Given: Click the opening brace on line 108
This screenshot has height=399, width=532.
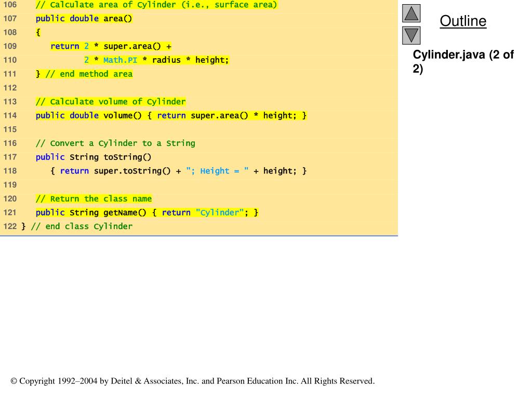Looking at the screenshot, I should [x=38, y=33].
